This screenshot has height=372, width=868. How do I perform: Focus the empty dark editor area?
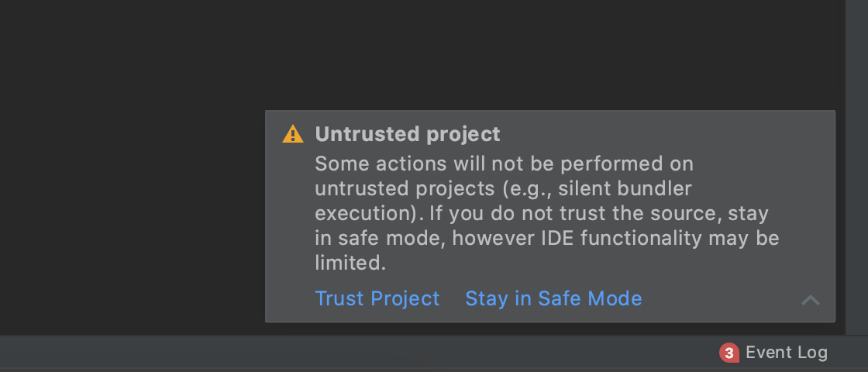[133, 166]
